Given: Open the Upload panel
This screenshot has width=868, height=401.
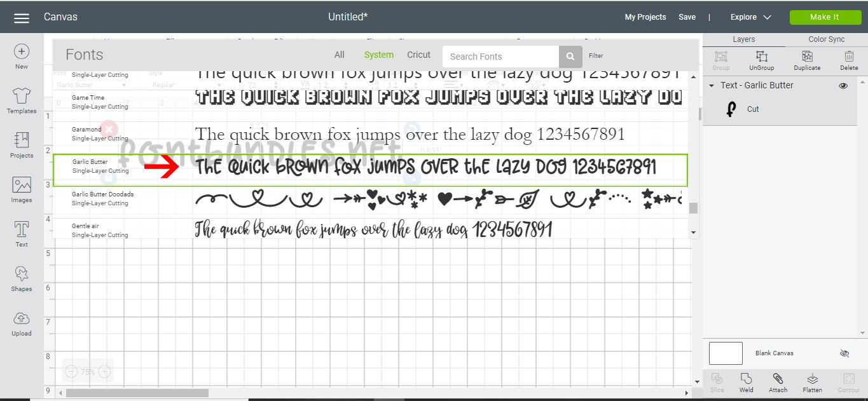Looking at the screenshot, I should [22, 323].
